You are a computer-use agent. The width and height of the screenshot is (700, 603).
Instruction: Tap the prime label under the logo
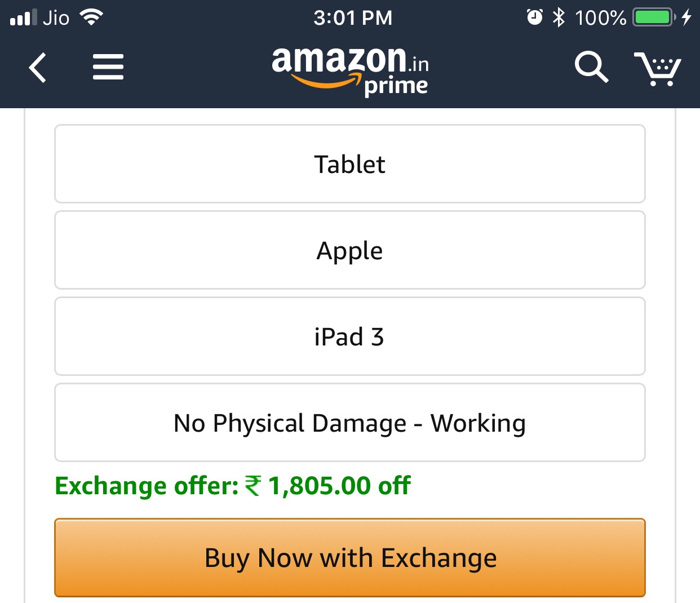click(396, 86)
